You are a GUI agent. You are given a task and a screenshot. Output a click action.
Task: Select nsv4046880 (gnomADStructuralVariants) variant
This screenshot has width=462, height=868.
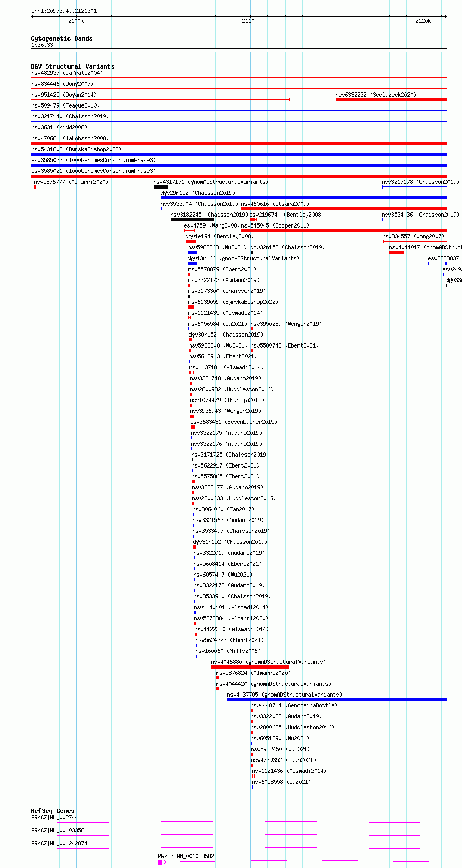pyautogui.click(x=268, y=662)
